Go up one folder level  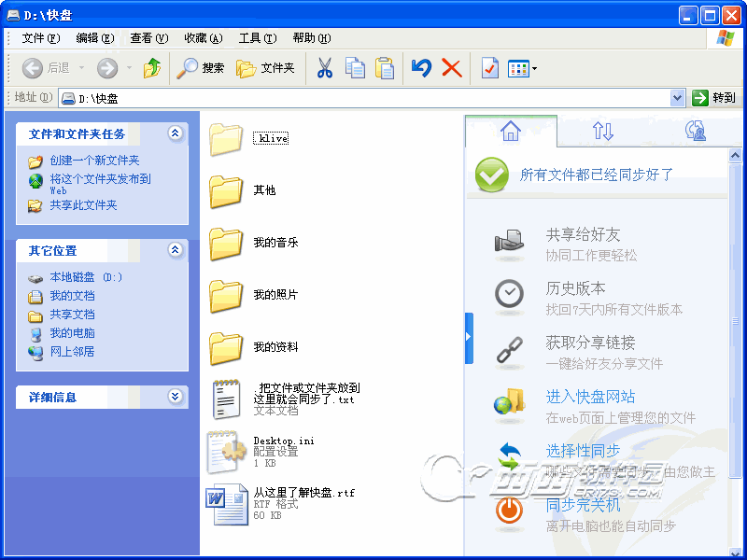[x=152, y=68]
